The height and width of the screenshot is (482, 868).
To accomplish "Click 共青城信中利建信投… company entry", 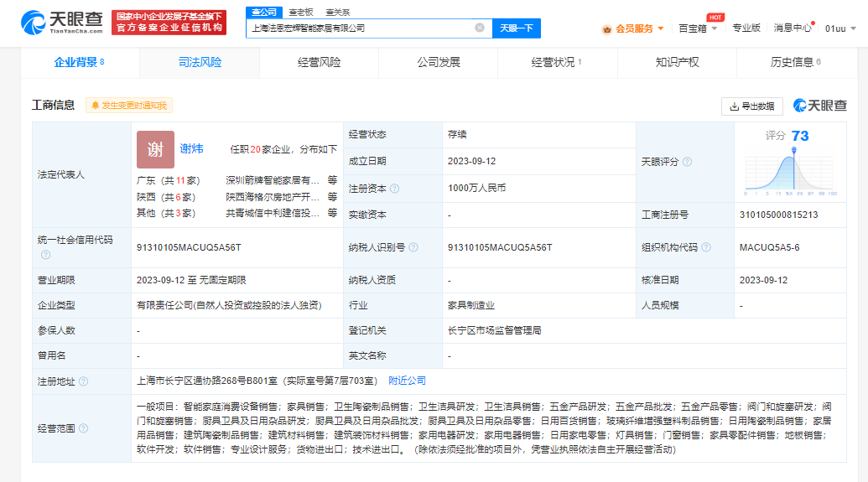I will (273, 213).
